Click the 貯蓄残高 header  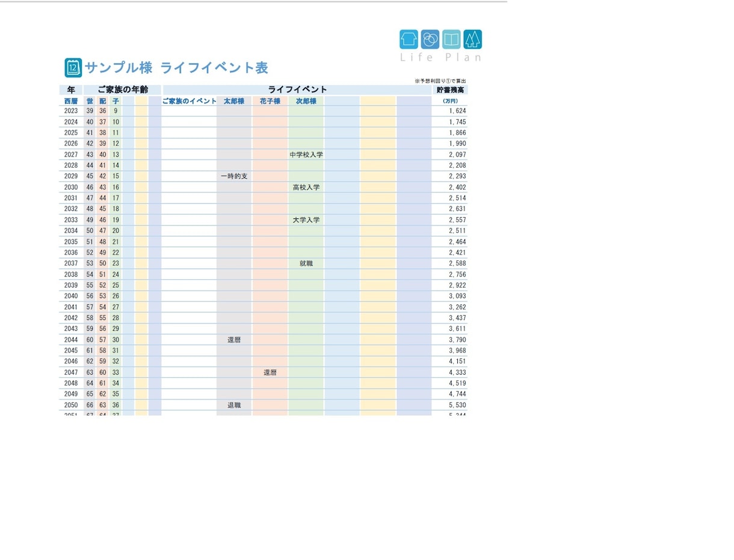450,90
